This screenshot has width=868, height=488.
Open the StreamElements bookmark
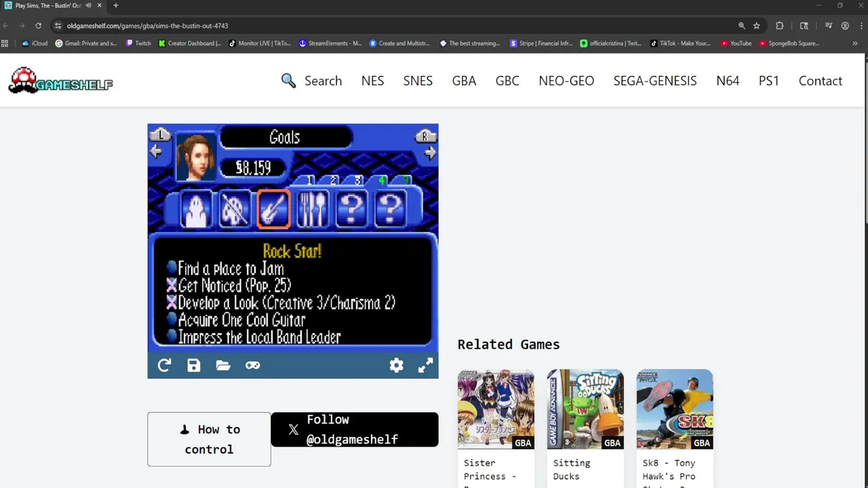pyautogui.click(x=330, y=43)
